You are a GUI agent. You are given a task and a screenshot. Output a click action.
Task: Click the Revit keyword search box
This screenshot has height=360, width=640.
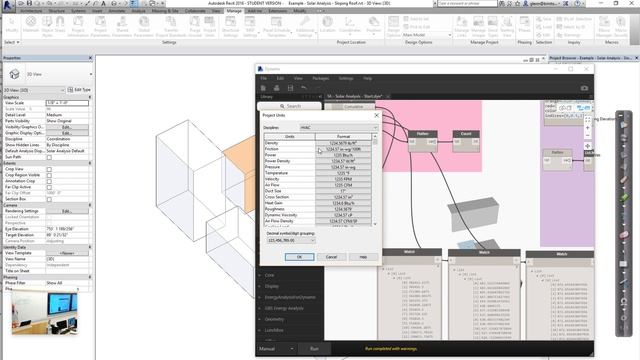coord(468,3)
